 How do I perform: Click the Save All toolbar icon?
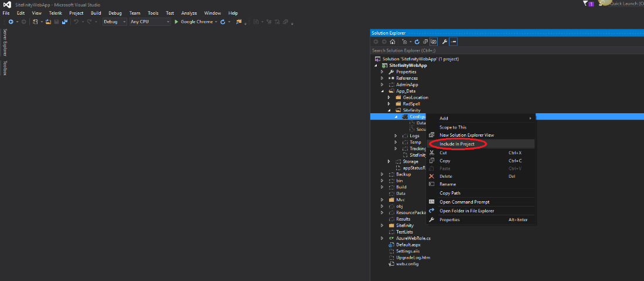tap(64, 22)
